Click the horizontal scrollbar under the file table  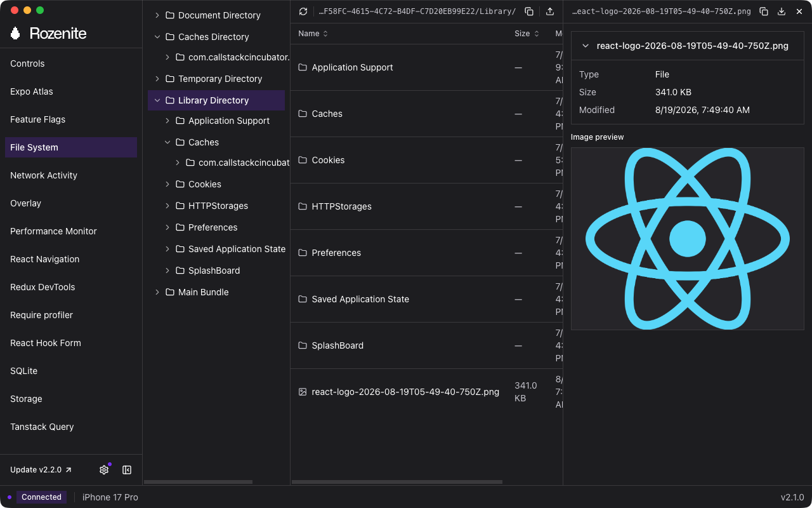397,482
